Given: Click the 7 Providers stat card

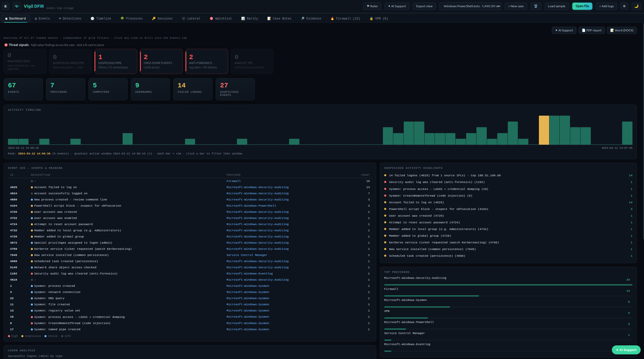Looking at the screenshot, I should [x=66, y=89].
